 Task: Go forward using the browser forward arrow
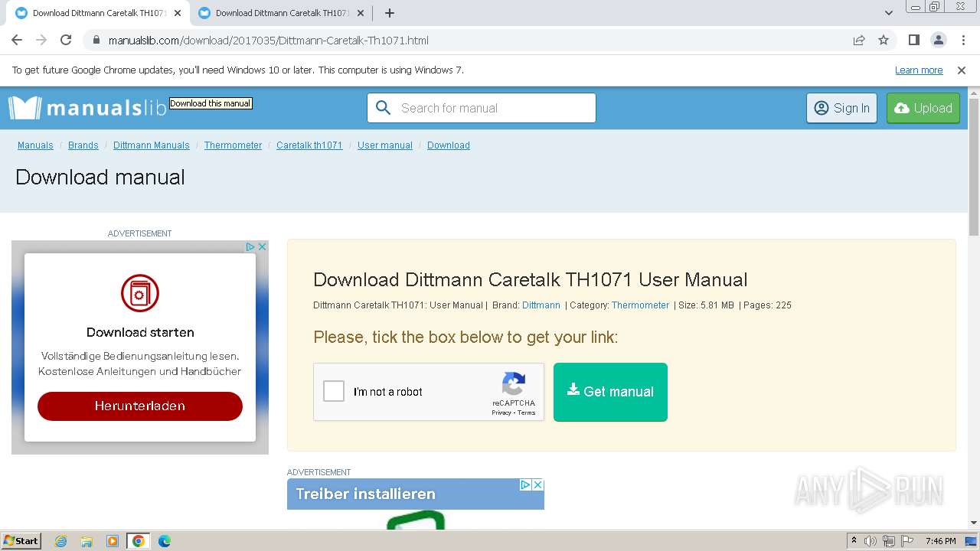tap(41, 40)
